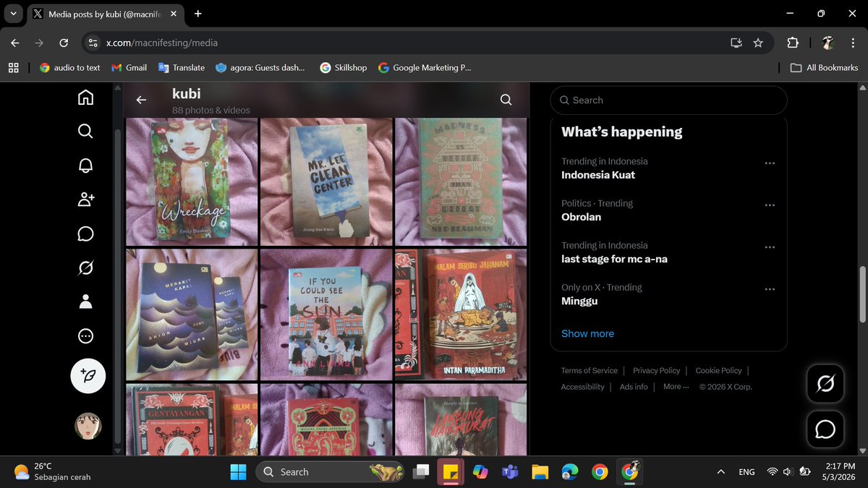The image size is (868, 488).
Task: Open the floating Grok button at right
Action: click(825, 383)
